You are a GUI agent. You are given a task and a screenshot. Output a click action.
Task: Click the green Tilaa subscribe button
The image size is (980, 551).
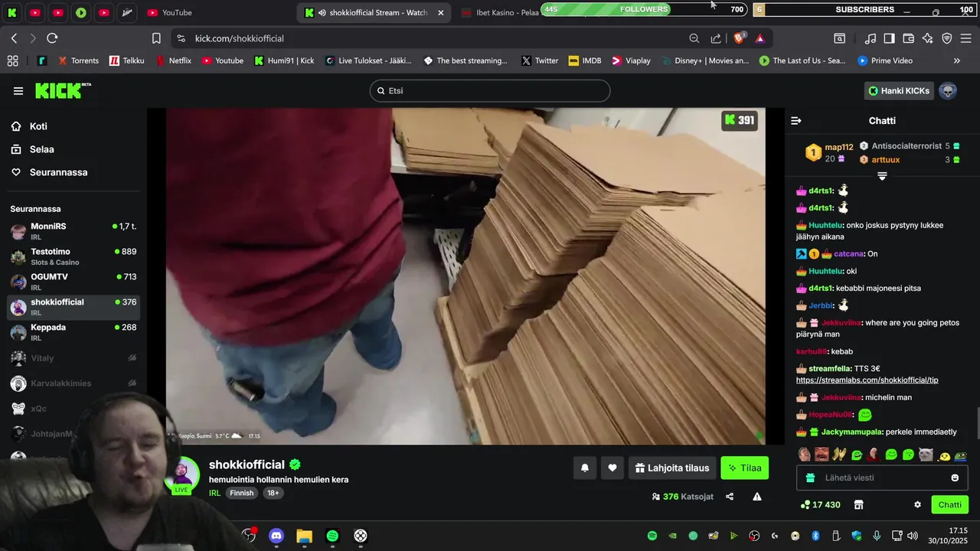[x=744, y=468]
